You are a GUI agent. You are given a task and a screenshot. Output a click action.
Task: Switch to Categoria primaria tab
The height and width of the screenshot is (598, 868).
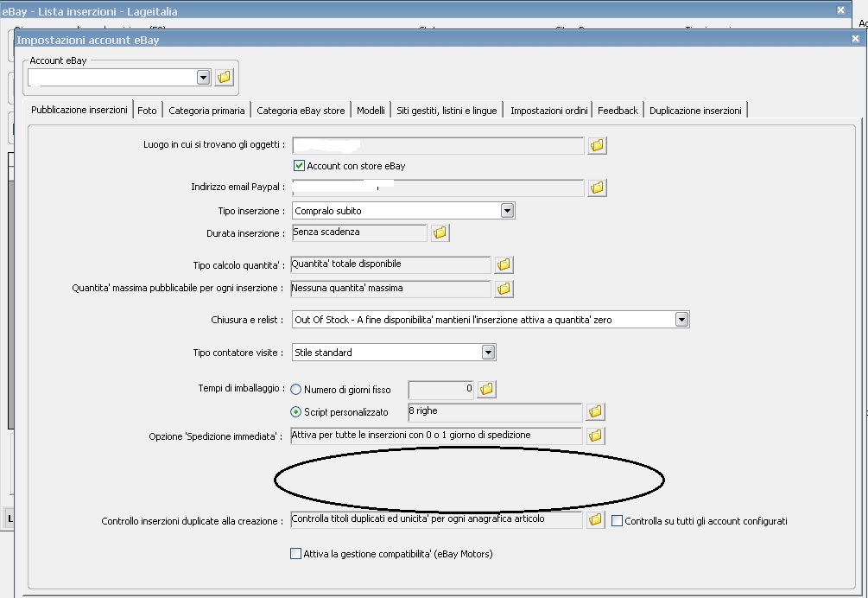tap(206, 111)
